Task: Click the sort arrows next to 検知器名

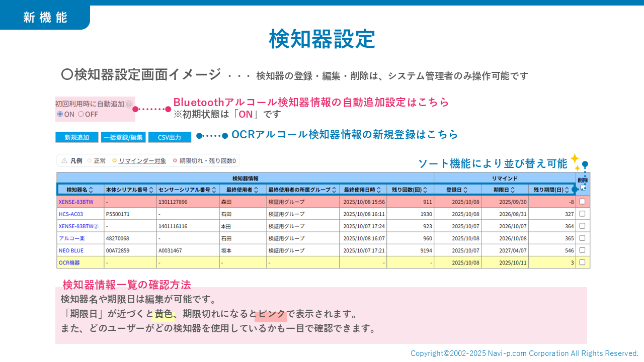Action: click(91, 190)
